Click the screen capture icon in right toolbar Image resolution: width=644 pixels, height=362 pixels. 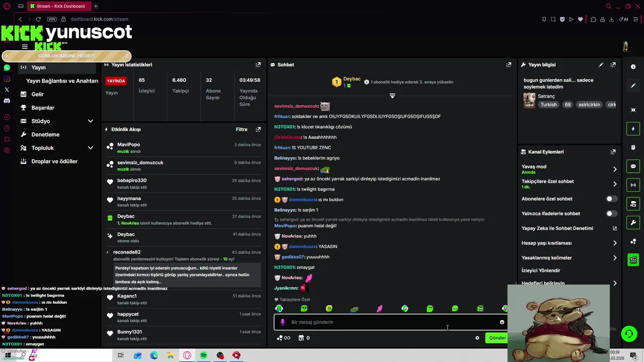(633, 110)
